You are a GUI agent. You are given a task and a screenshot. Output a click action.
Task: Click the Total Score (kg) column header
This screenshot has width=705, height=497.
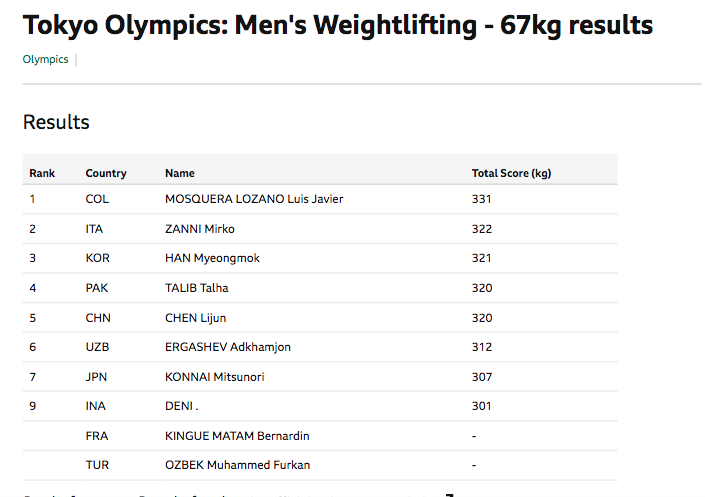coord(511,173)
